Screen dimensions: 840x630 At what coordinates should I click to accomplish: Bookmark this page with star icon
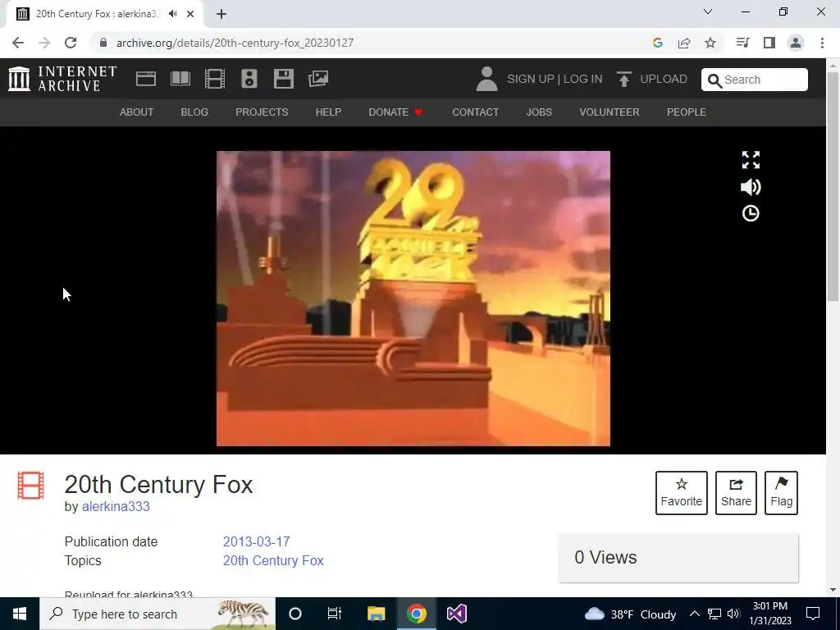point(710,43)
